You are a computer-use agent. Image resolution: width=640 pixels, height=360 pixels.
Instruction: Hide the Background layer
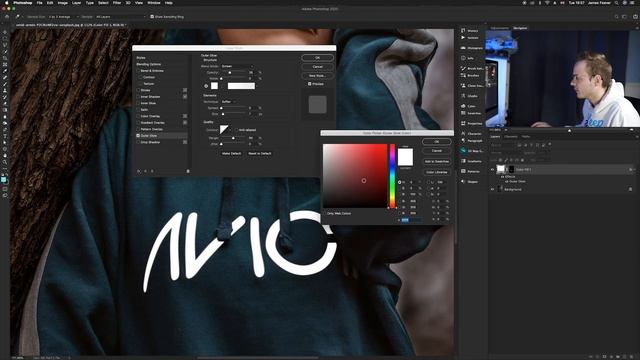(492, 189)
